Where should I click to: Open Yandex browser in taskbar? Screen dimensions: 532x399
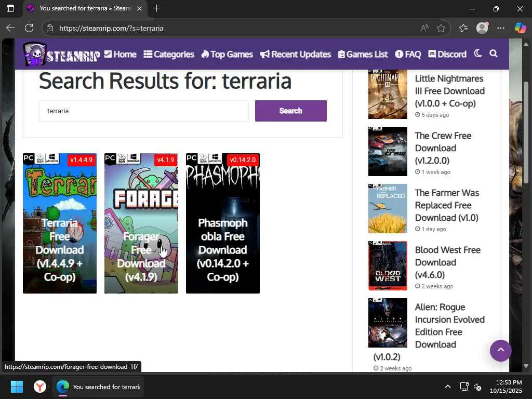coord(40,387)
